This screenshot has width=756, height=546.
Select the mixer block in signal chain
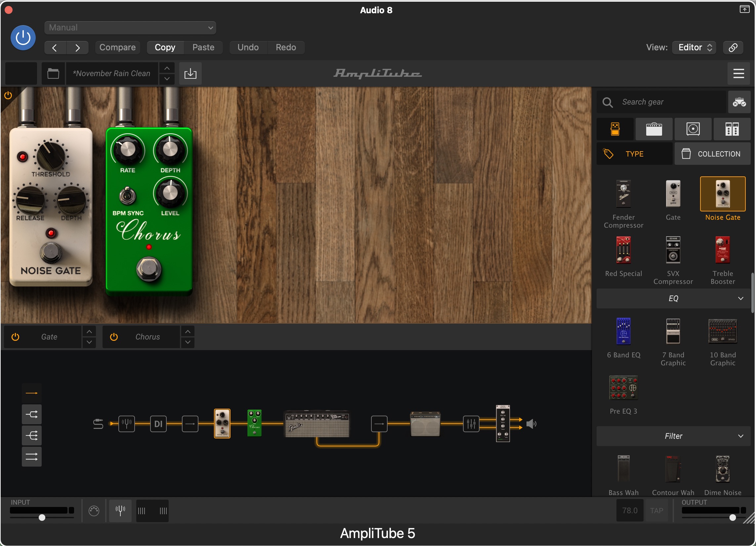click(471, 424)
